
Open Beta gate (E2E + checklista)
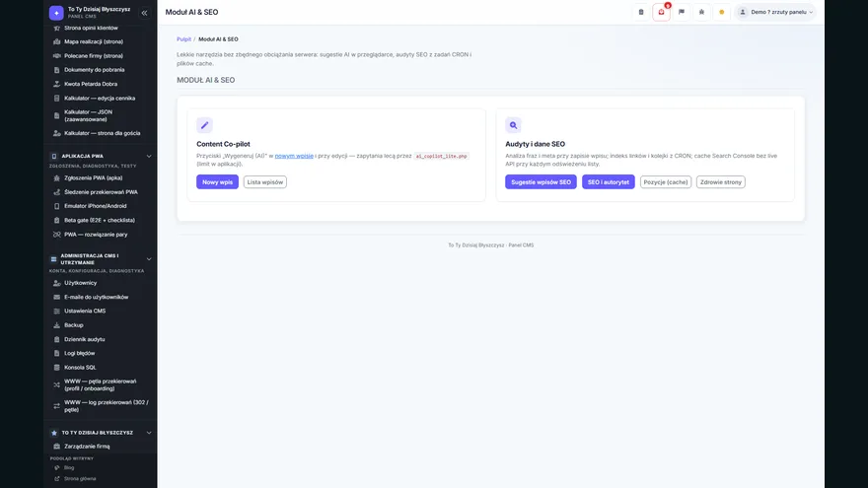pyautogui.click(x=101, y=220)
